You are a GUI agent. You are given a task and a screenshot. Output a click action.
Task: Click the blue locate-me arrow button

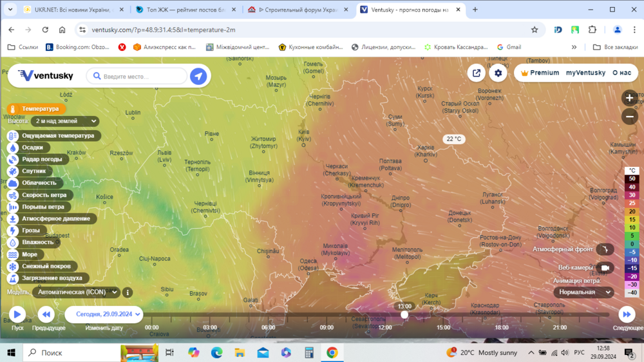[198, 76]
